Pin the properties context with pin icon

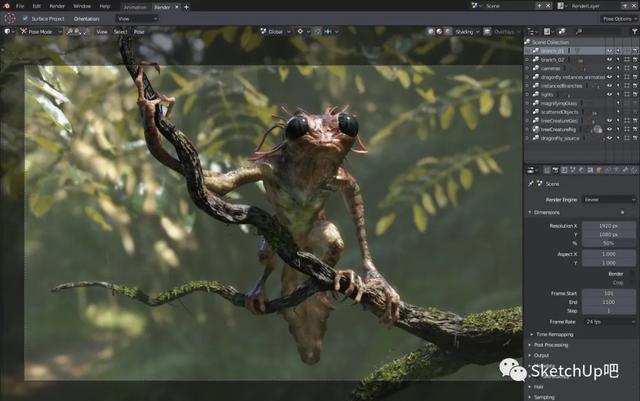(531, 184)
